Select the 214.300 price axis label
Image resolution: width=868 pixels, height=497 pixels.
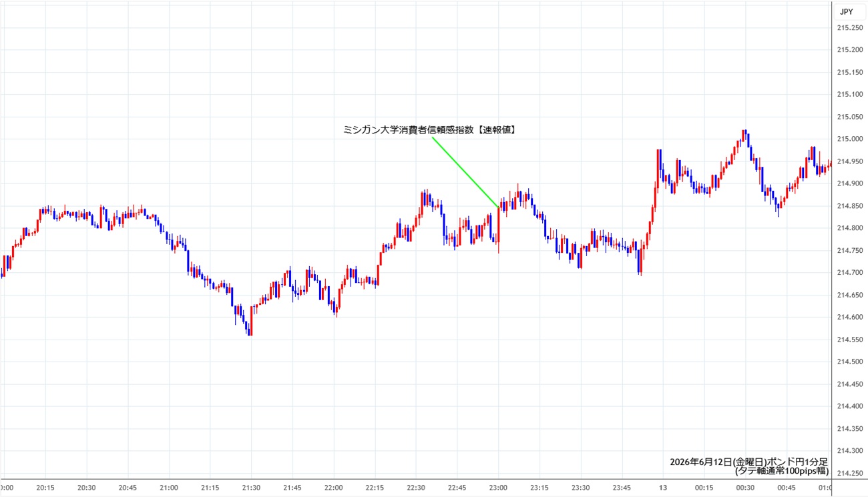point(850,451)
